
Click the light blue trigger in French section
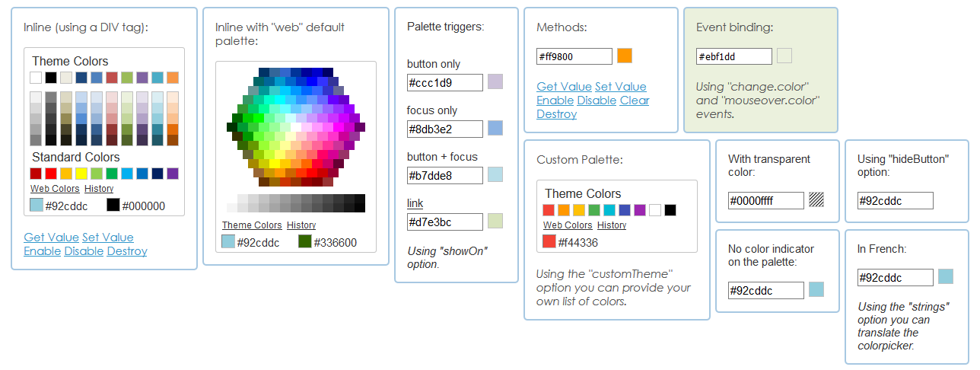pos(946,276)
